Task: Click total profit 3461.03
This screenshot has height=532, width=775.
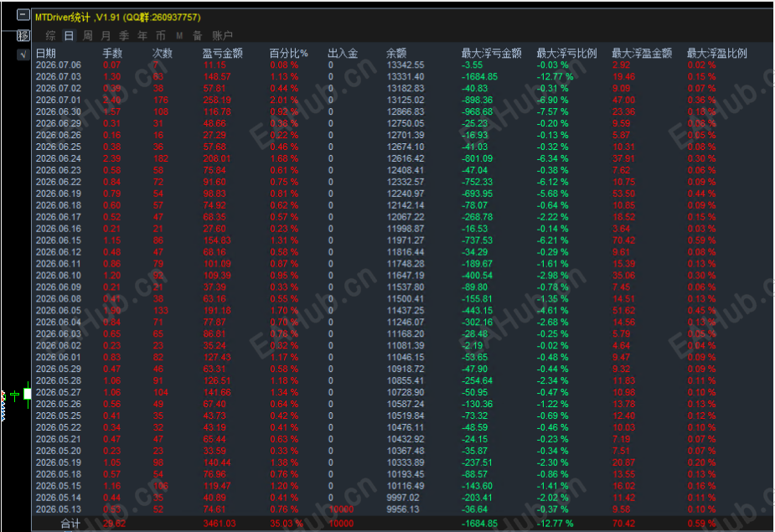Action: (220, 524)
